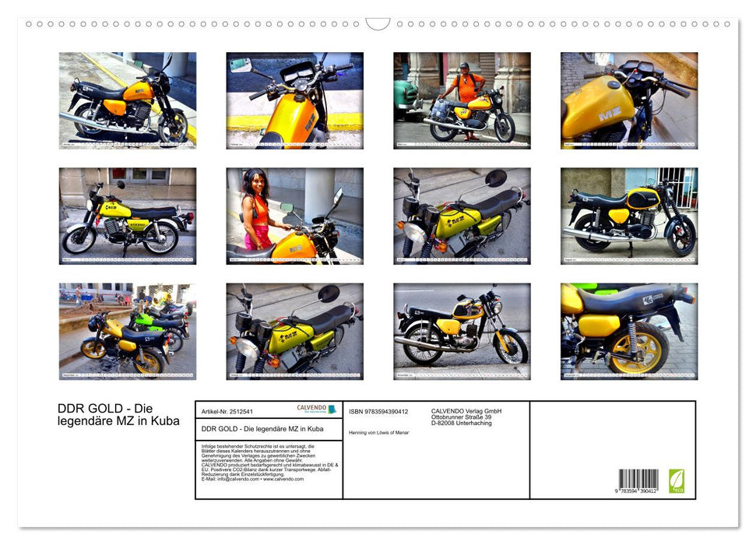Click 'CALVENDO Verlag GmbH' publisher name

[x=466, y=411]
